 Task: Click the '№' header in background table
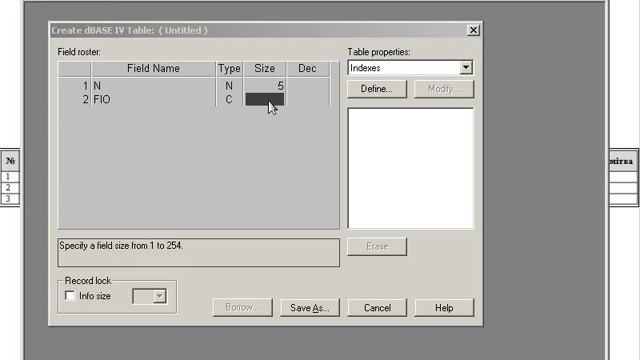pyautogui.click(x=10, y=161)
